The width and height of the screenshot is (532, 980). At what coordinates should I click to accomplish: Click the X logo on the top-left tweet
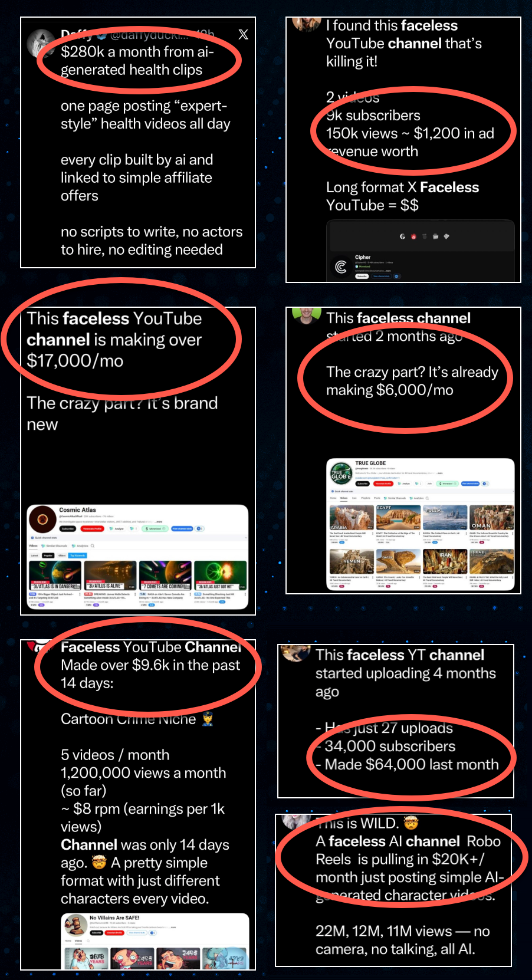coord(243,34)
